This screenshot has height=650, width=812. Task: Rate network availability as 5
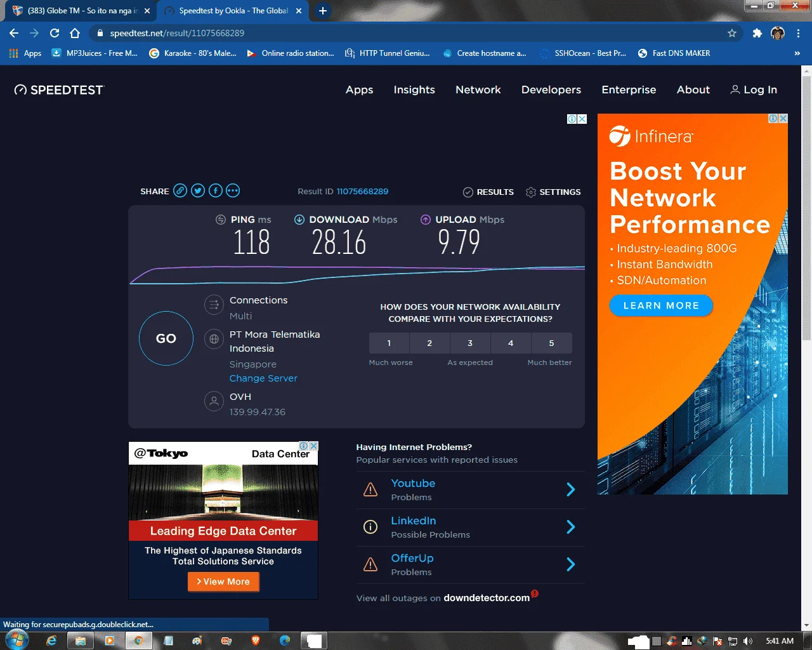coord(551,343)
